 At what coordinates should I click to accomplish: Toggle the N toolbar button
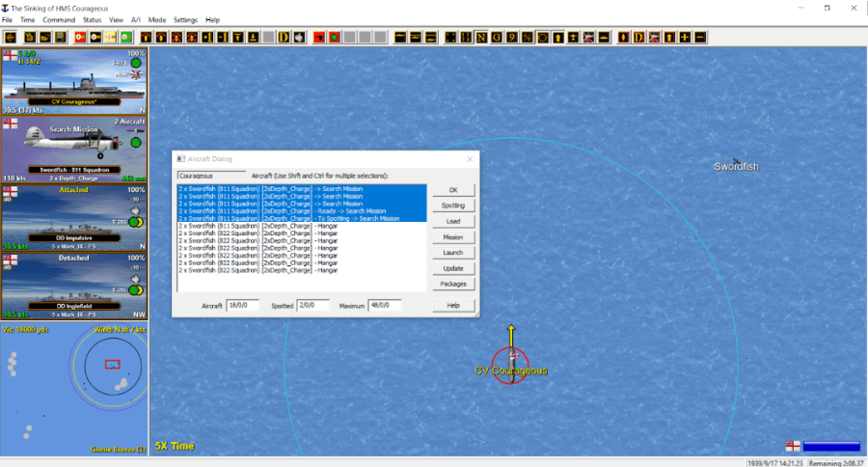point(481,37)
